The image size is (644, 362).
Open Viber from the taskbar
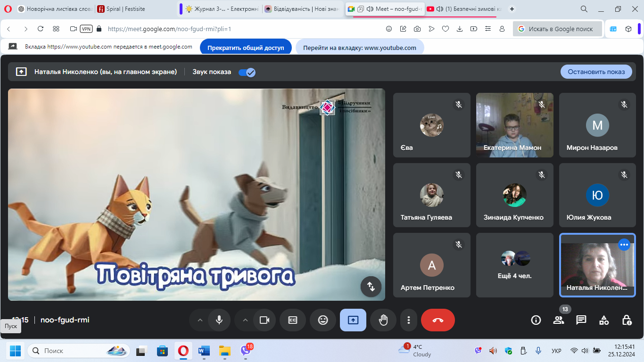pyautogui.click(x=246, y=351)
